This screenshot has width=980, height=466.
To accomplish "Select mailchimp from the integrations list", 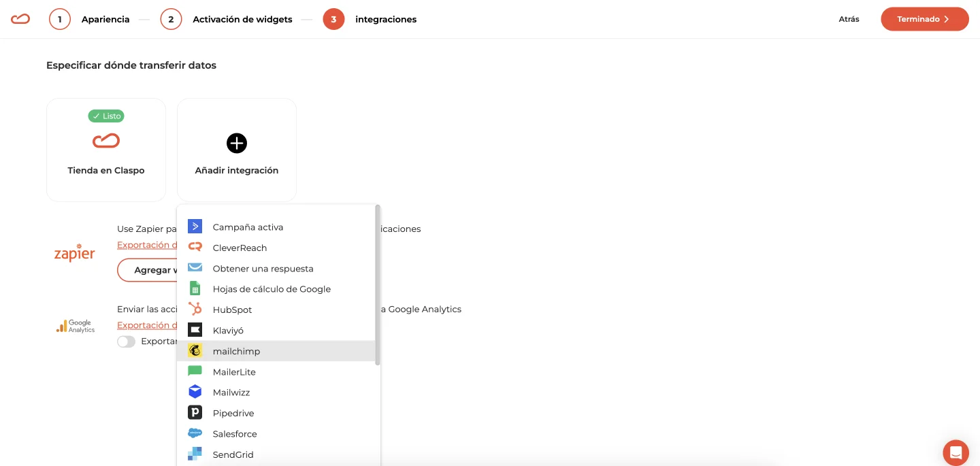I will (x=236, y=351).
